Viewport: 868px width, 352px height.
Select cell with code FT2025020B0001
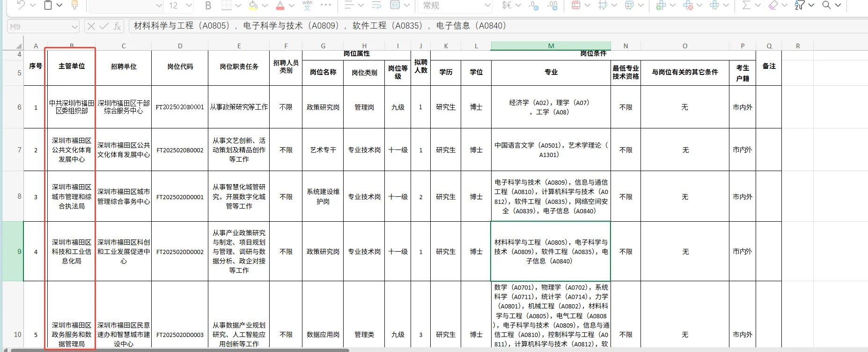tap(180, 107)
